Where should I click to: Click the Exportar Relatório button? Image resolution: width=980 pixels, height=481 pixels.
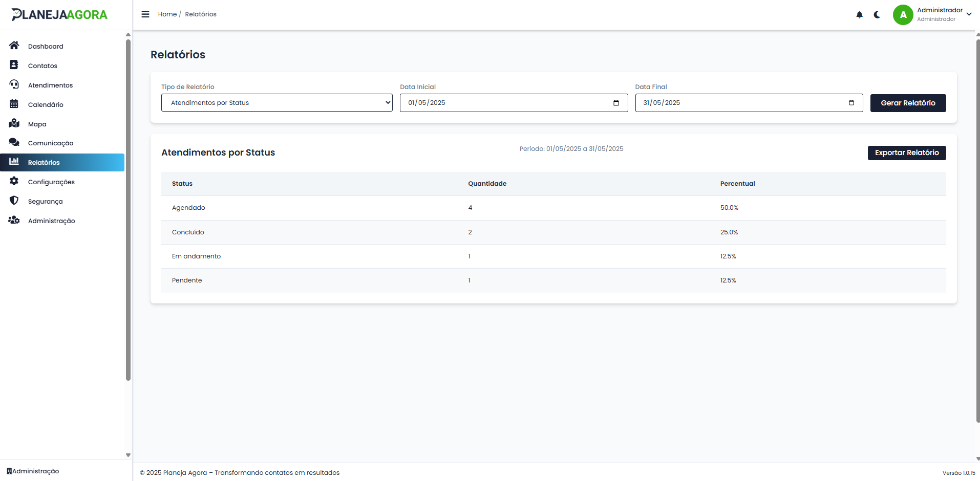point(906,152)
